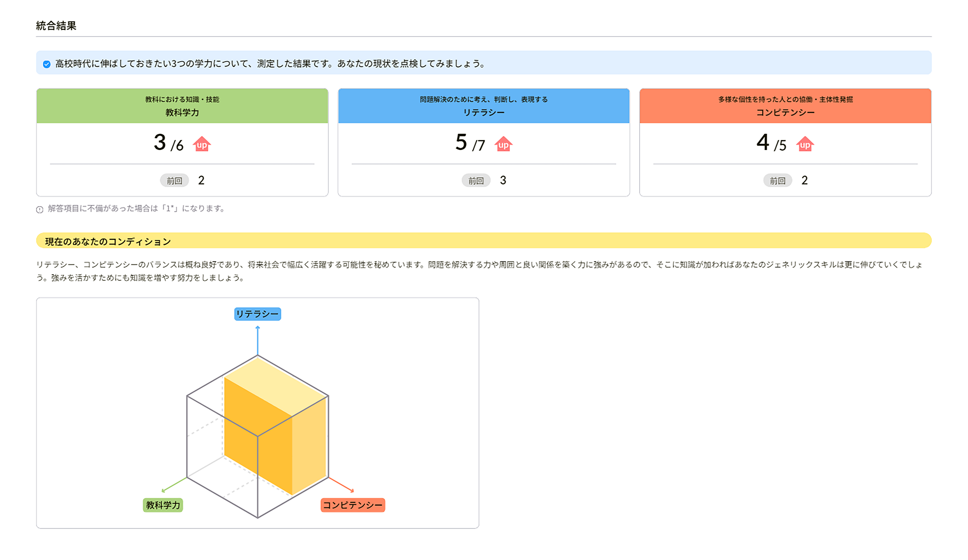This screenshot has width=968, height=560.
Task: Click the 前回 badge in リテラシー card
Action: (x=476, y=180)
